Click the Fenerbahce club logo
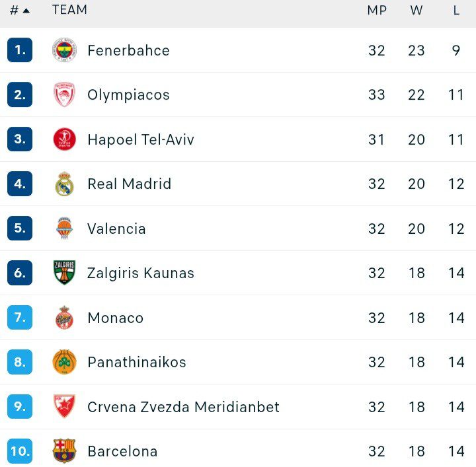The image size is (476, 467). click(64, 50)
